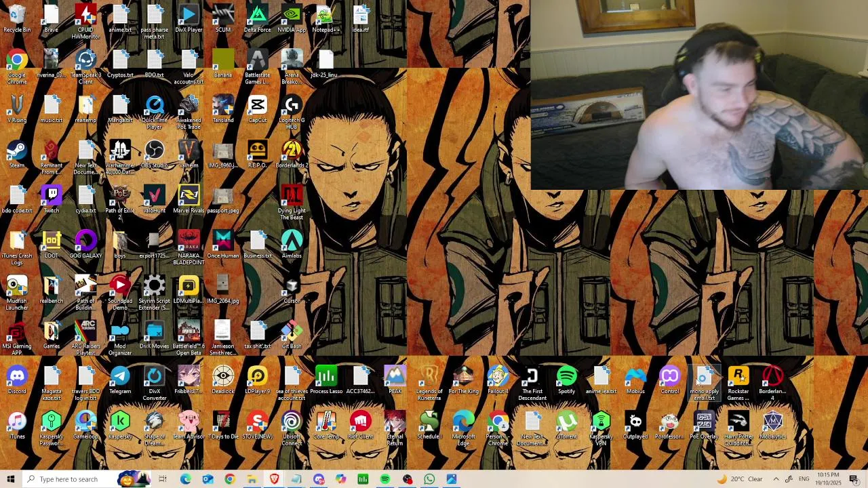Image resolution: width=868 pixels, height=488 pixels.
Task: Select the Spotify desktop shortcut
Action: click(x=567, y=380)
